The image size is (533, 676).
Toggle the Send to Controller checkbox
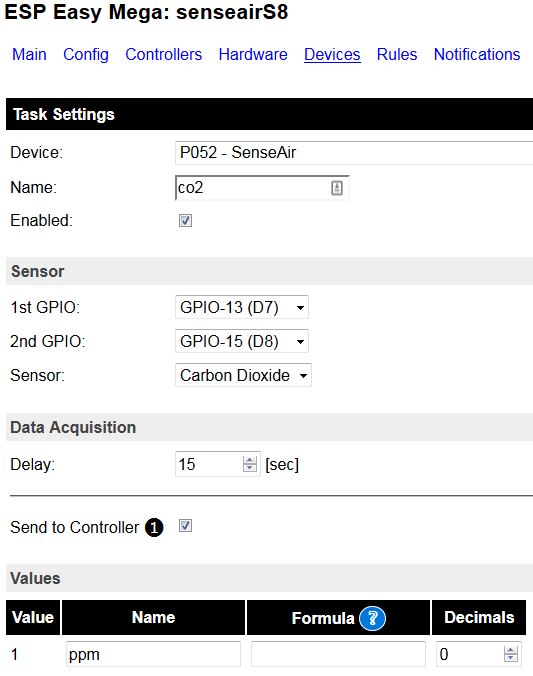point(185,526)
